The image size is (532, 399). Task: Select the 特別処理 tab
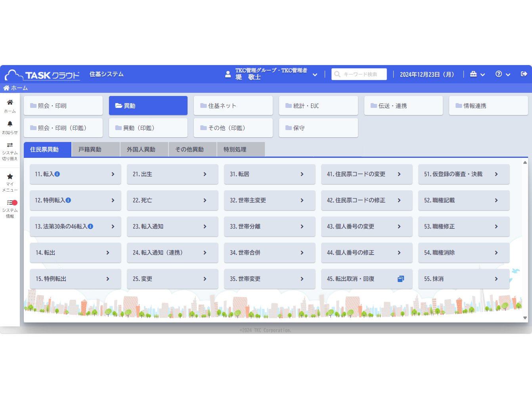(x=235, y=149)
